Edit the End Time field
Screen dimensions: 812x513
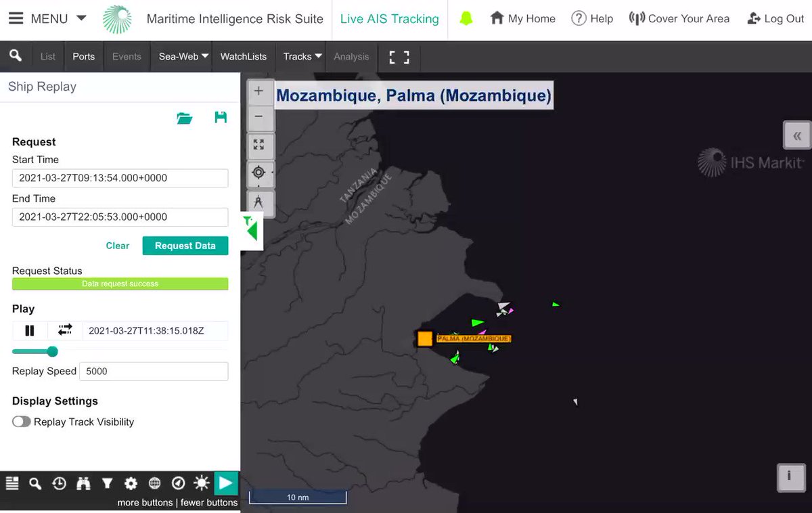point(120,217)
